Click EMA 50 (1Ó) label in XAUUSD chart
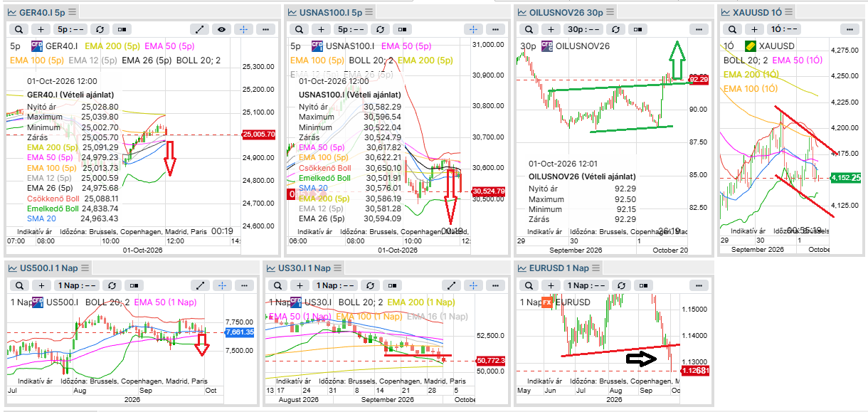Image resolution: width=868 pixels, height=412 pixels. click(799, 60)
